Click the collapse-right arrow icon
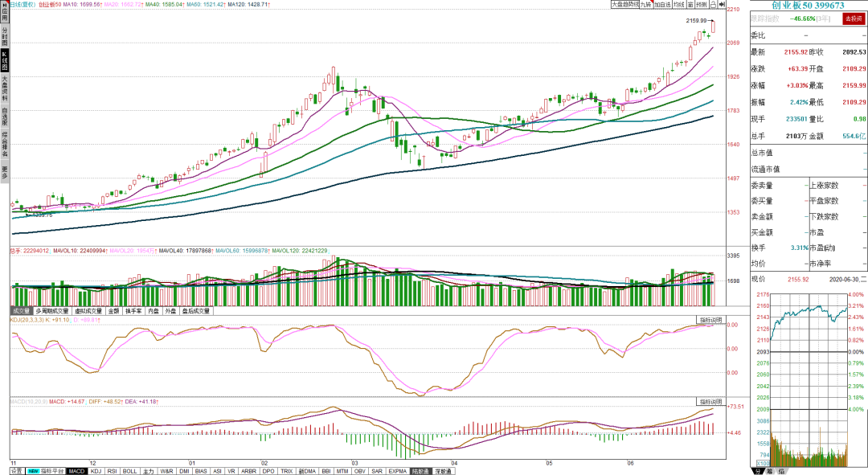Screen dimensions: 868x475 point(722,5)
